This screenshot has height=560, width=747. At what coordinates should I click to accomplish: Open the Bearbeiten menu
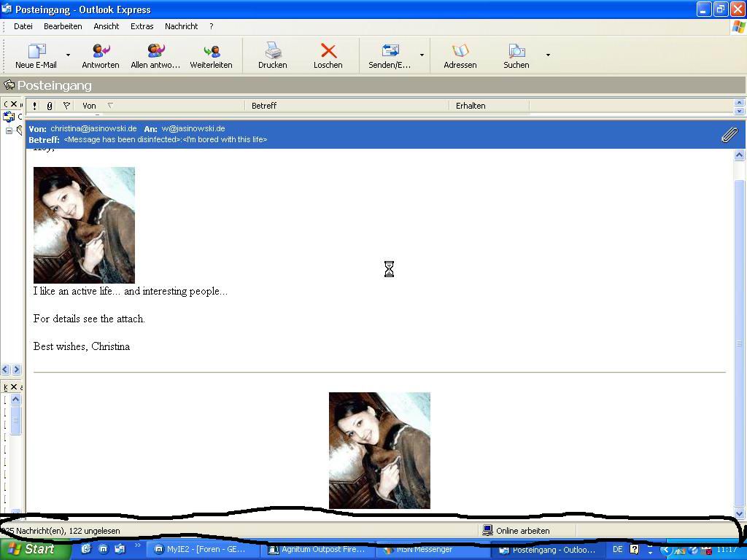pos(63,26)
